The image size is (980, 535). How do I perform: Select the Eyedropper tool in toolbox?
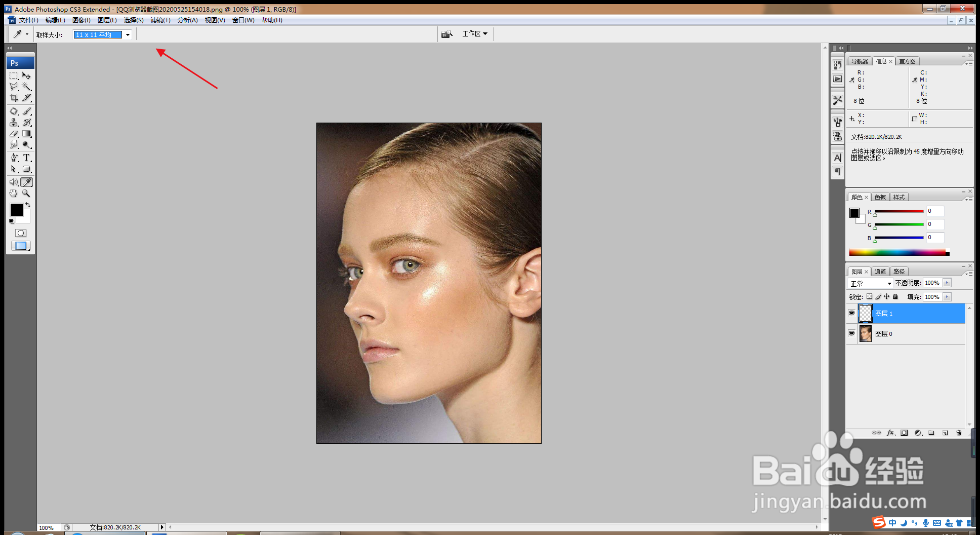27,182
